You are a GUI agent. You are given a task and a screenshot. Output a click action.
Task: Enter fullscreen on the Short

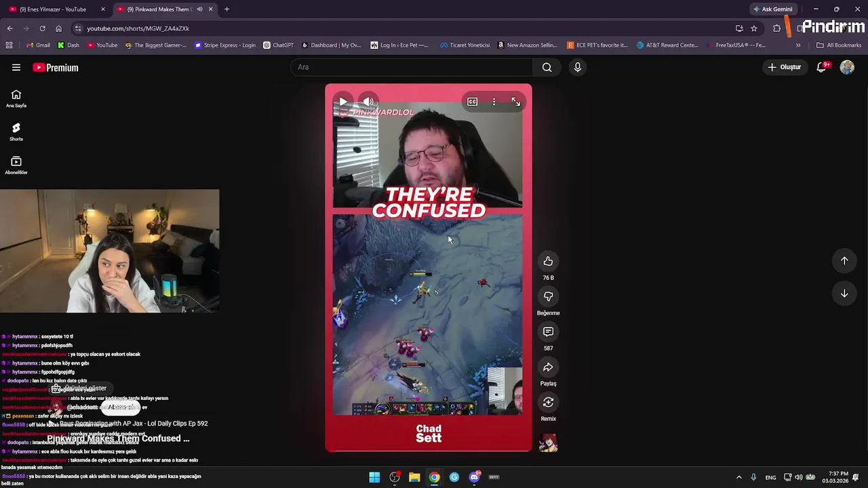pos(515,102)
